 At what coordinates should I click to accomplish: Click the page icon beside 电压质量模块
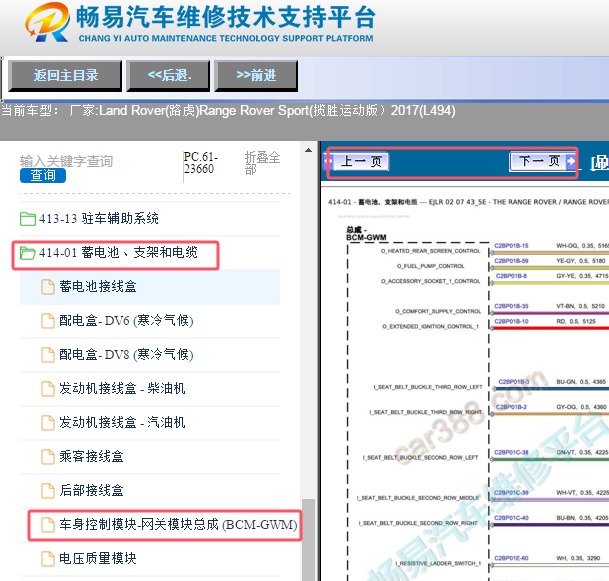point(48,559)
